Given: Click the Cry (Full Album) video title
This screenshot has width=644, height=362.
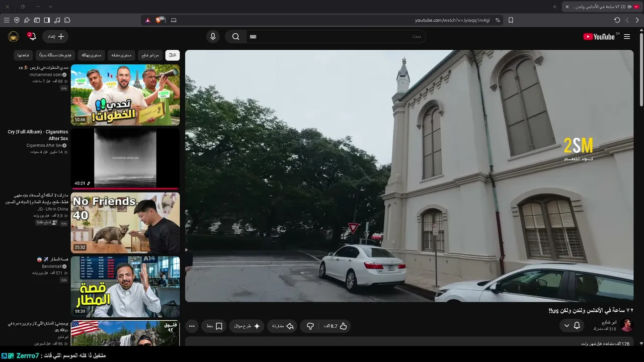Looking at the screenshot, I should click(x=38, y=135).
